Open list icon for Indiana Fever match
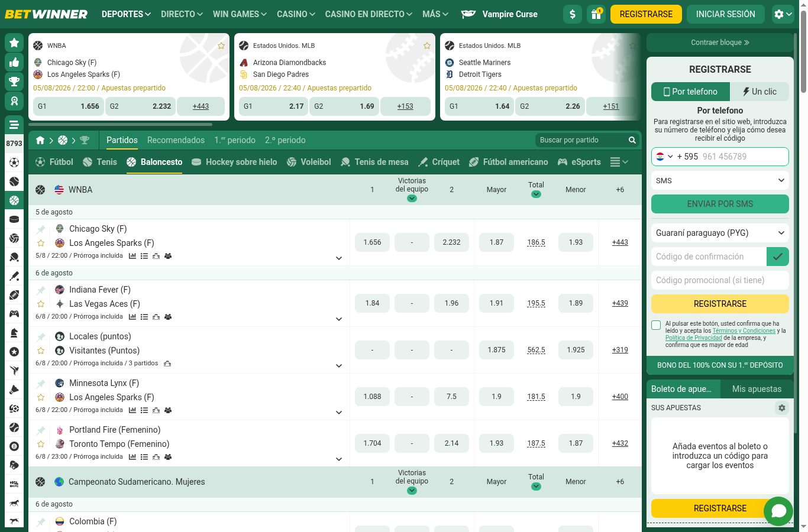Image resolution: width=808 pixels, height=532 pixels. [x=144, y=317]
